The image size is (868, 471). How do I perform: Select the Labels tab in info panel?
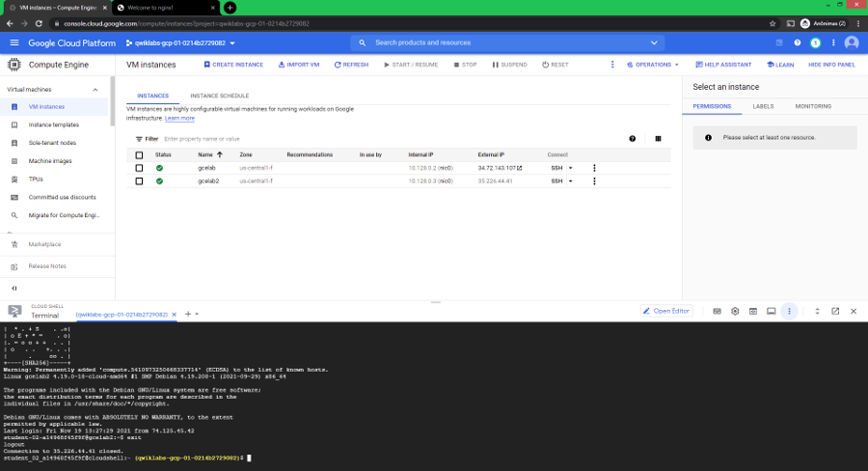coord(763,106)
